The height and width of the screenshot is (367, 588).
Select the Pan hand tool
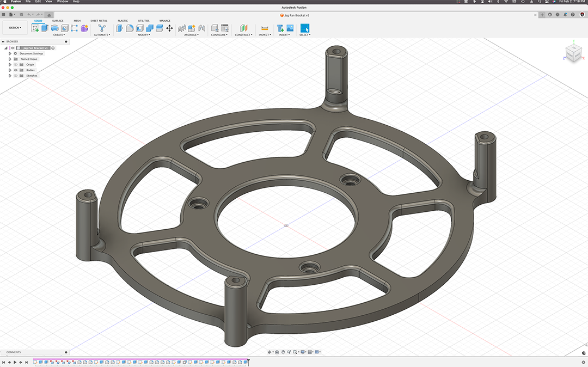click(x=283, y=352)
